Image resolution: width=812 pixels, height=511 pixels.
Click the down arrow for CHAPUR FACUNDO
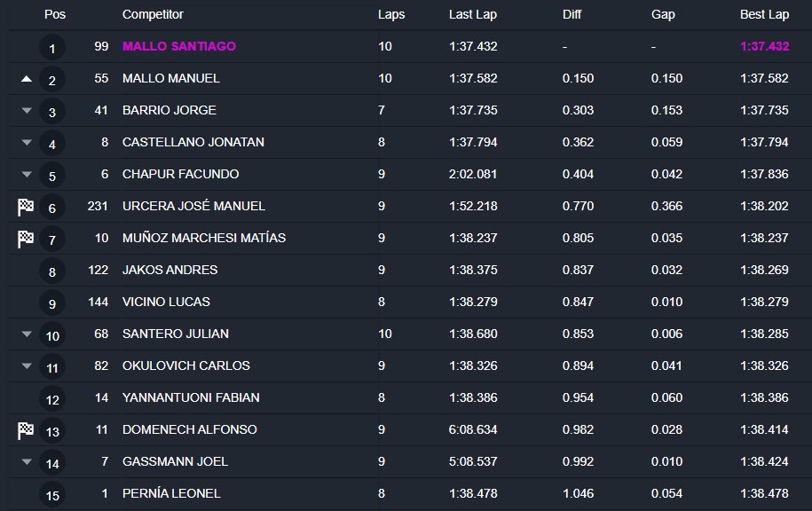click(x=27, y=175)
